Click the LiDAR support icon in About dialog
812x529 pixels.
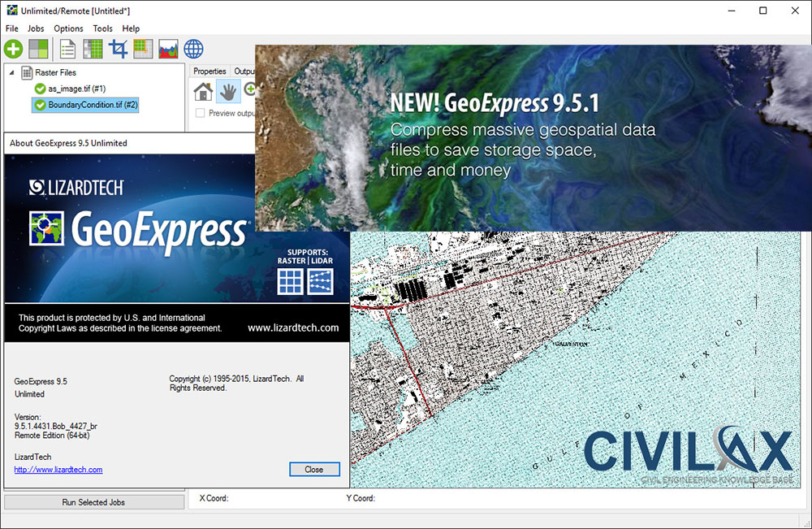pyautogui.click(x=320, y=281)
